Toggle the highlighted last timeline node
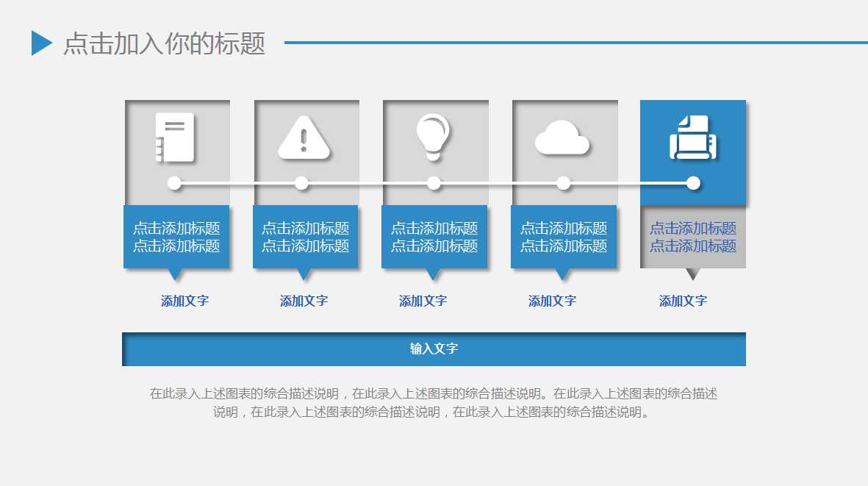 point(692,182)
